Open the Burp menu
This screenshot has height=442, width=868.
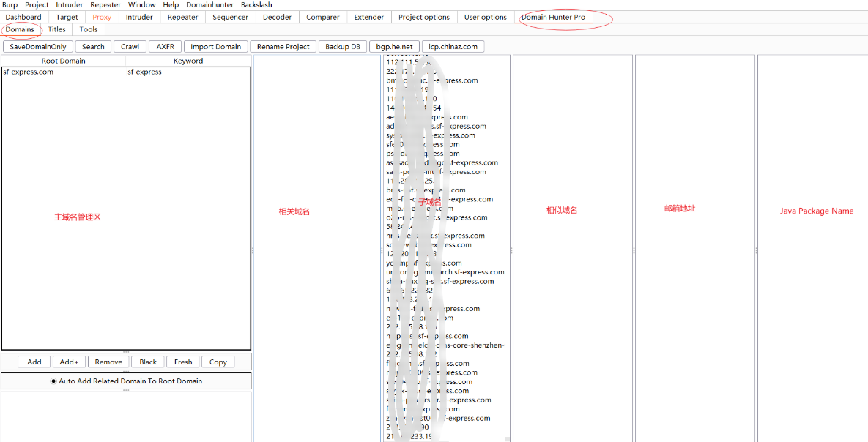[x=10, y=4]
